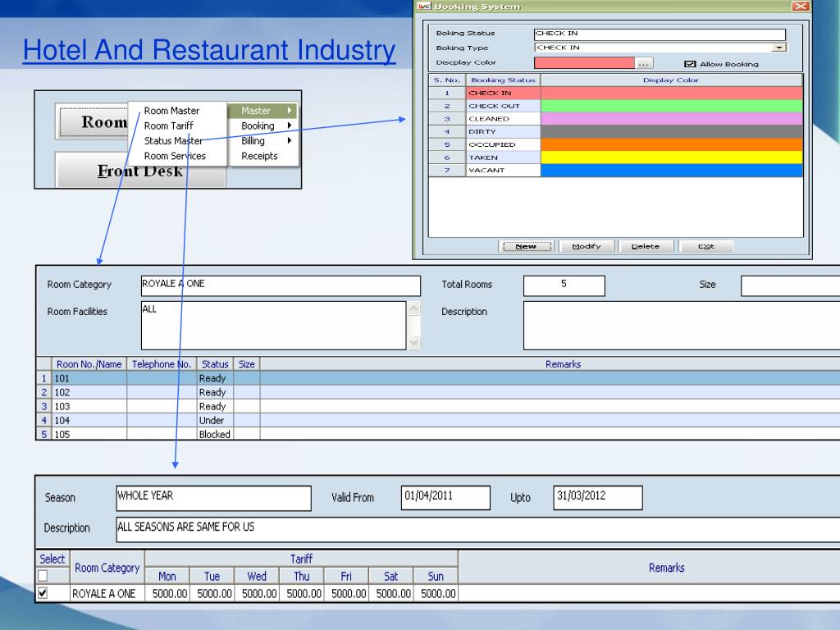Click the Telephone No. column header
This screenshot has width=840, height=630.
pyautogui.click(x=162, y=364)
